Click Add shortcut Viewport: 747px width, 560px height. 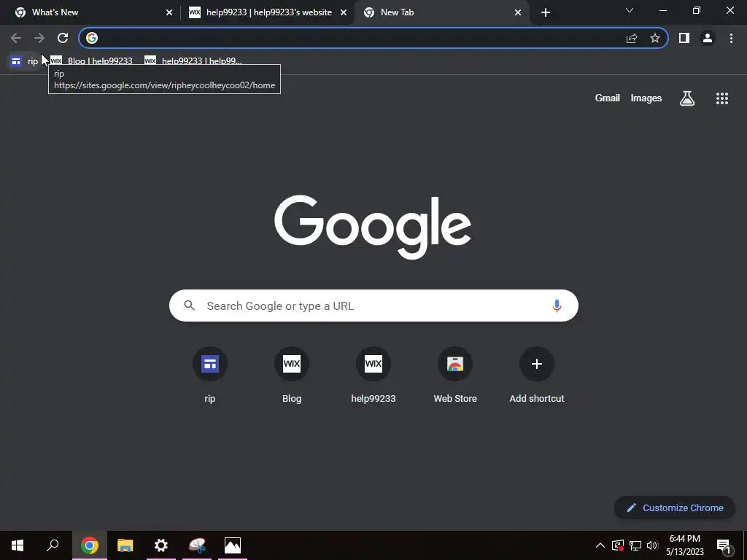pos(537,376)
